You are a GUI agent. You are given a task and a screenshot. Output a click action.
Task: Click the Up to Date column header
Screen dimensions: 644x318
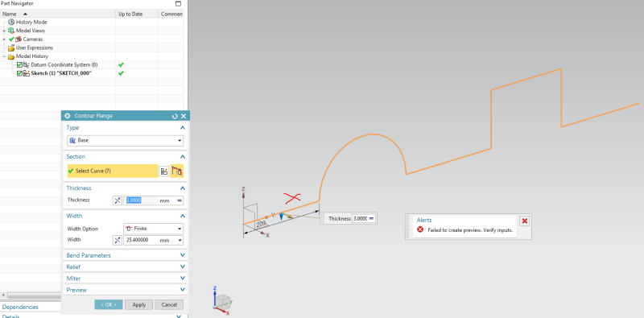pyautogui.click(x=137, y=14)
